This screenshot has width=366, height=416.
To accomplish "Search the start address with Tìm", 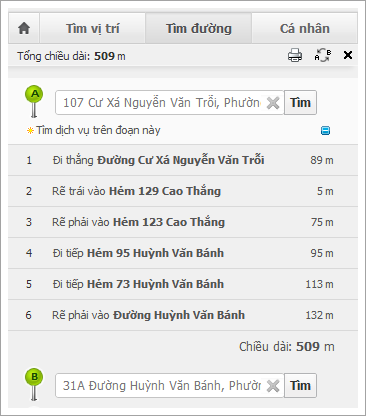I will (300, 103).
